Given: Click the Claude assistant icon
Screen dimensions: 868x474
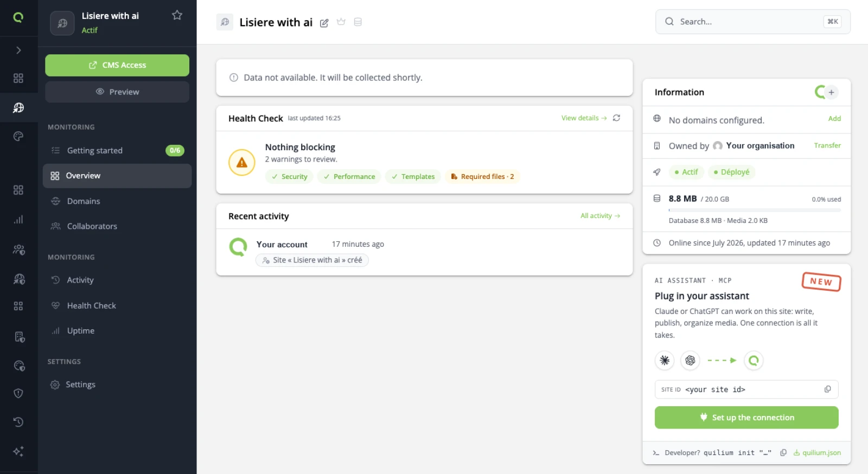Looking at the screenshot, I should point(665,360).
